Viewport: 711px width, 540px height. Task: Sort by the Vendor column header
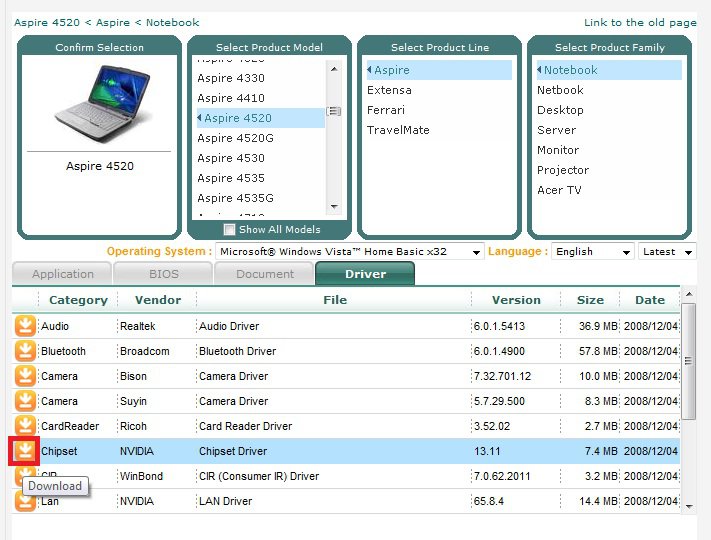[x=157, y=300]
